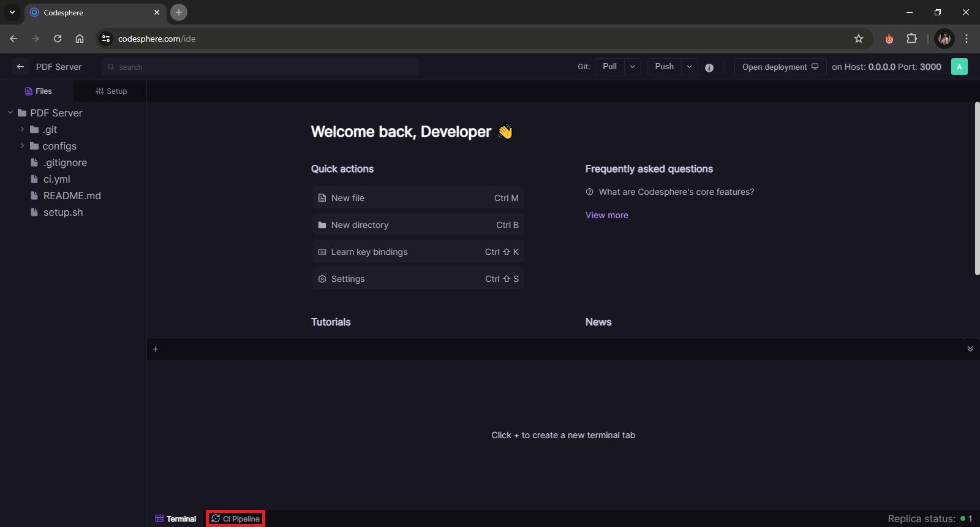Click the 'Frequently asked questions' heading

coord(649,169)
